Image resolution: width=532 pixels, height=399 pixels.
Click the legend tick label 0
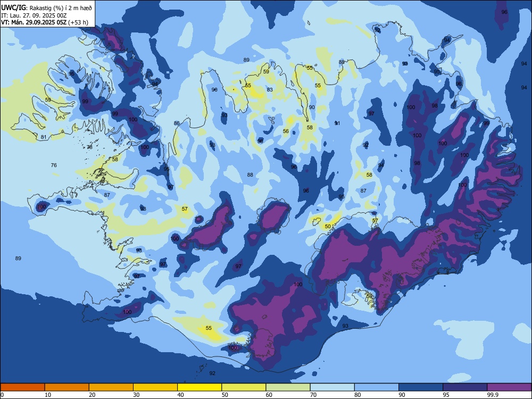click(x=2, y=395)
